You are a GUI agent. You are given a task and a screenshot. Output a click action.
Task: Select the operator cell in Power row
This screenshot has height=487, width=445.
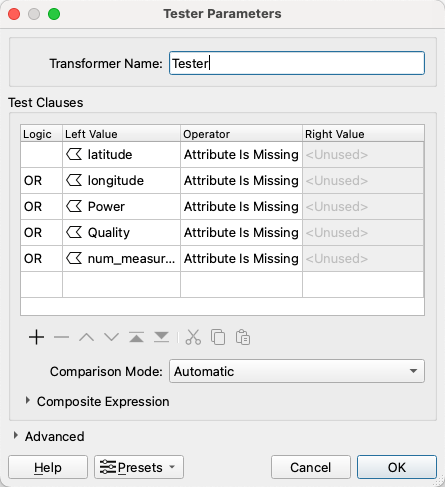click(241, 206)
